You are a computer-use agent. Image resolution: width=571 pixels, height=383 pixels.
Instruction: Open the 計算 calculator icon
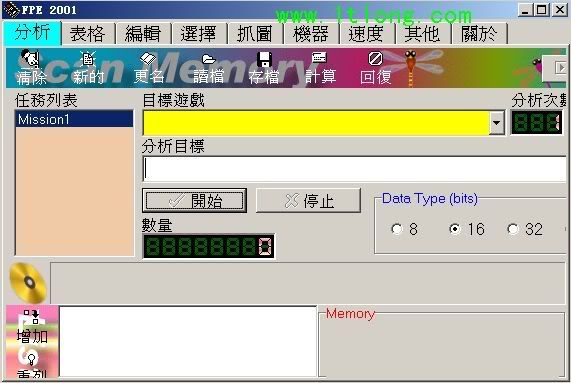coord(319,58)
